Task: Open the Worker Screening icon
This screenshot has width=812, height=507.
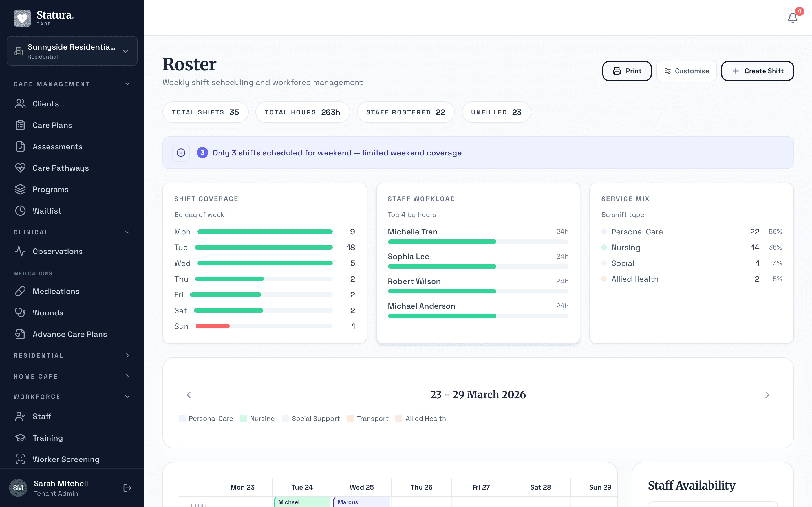Action: point(20,459)
